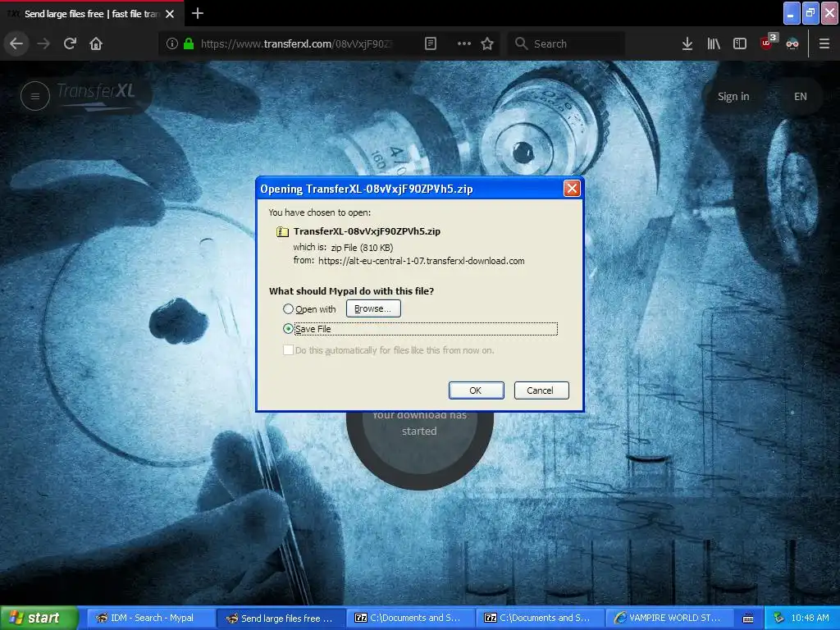Cancel the file download dialog
This screenshot has height=630, width=840.
(x=541, y=390)
